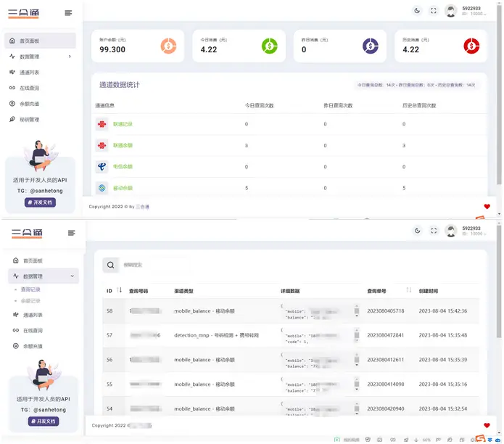Expand the 5922933 account dropdown in upper dashboard
This screenshot has width=504, height=444.
(474, 11)
